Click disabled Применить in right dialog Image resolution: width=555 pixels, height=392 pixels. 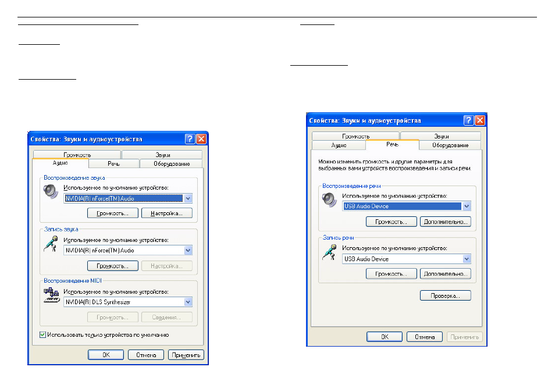(x=464, y=337)
